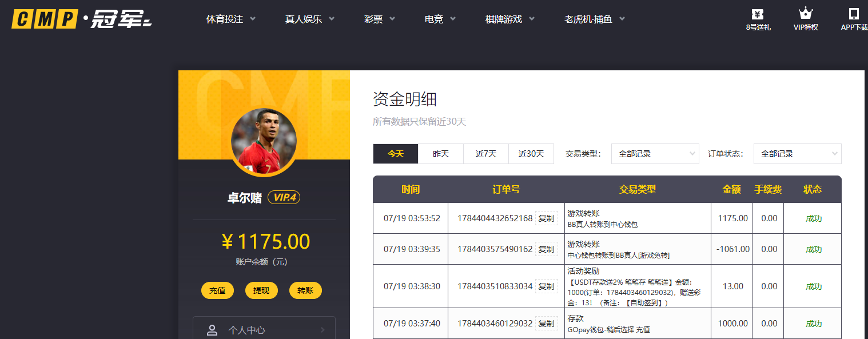The image size is (868, 339).
Task: Click the user avatar photo
Action: click(x=264, y=141)
